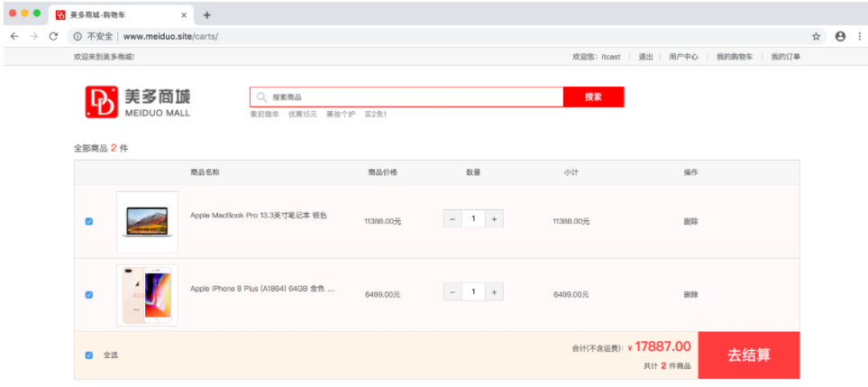Screen dimensions: 868x387
Task: Click the address bar URL
Action: (x=170, y=37)
